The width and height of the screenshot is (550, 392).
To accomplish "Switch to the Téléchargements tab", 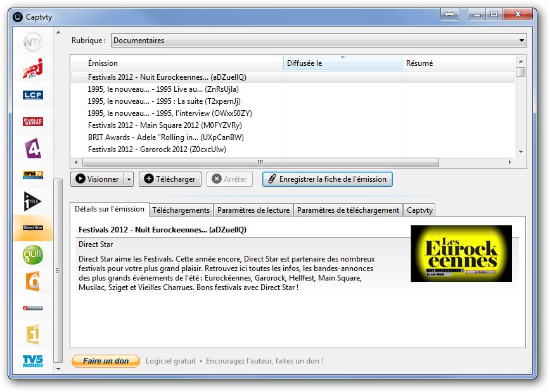I will coord(181,210).
